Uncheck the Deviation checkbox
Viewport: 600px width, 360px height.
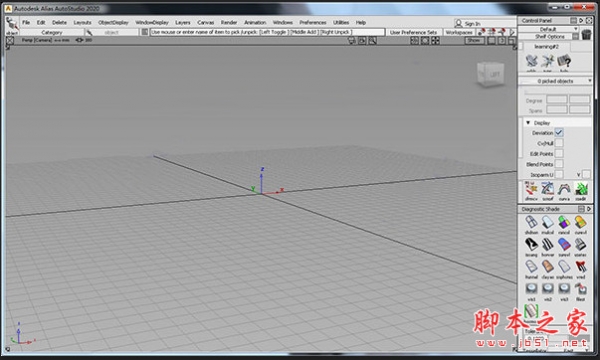(559, 132)
